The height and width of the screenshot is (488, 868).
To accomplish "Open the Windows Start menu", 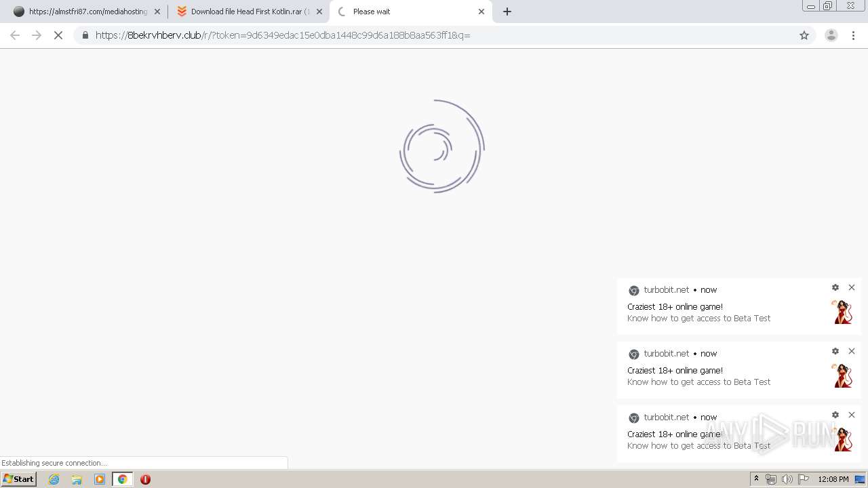I will [19, 479].
